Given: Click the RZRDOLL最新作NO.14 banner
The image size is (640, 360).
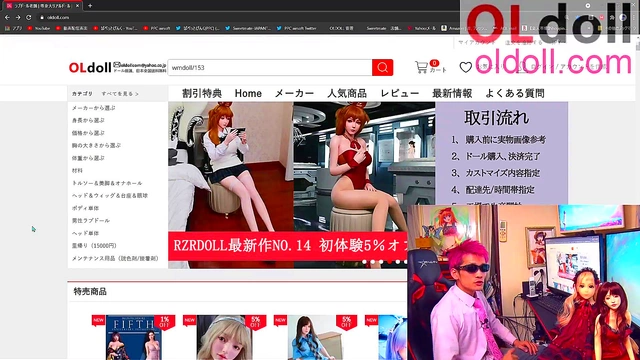Looking at the screenshot, I should 288,246.
